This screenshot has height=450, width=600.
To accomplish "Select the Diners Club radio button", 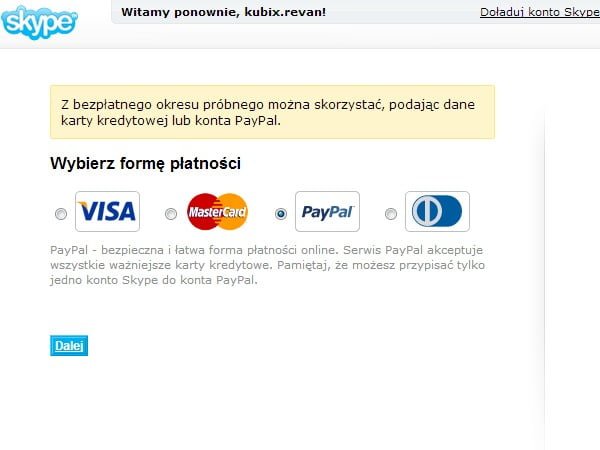I will (391, 214).
